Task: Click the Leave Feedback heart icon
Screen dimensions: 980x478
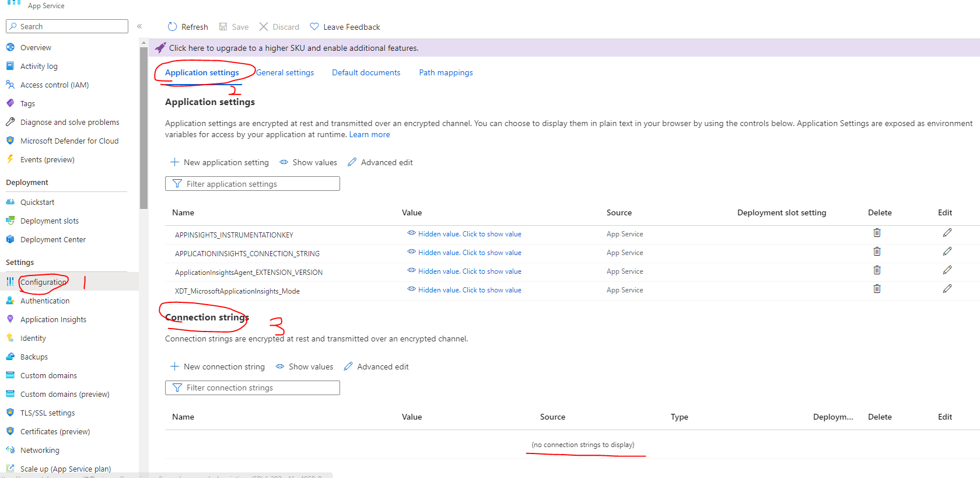Action: pos(314,27)
